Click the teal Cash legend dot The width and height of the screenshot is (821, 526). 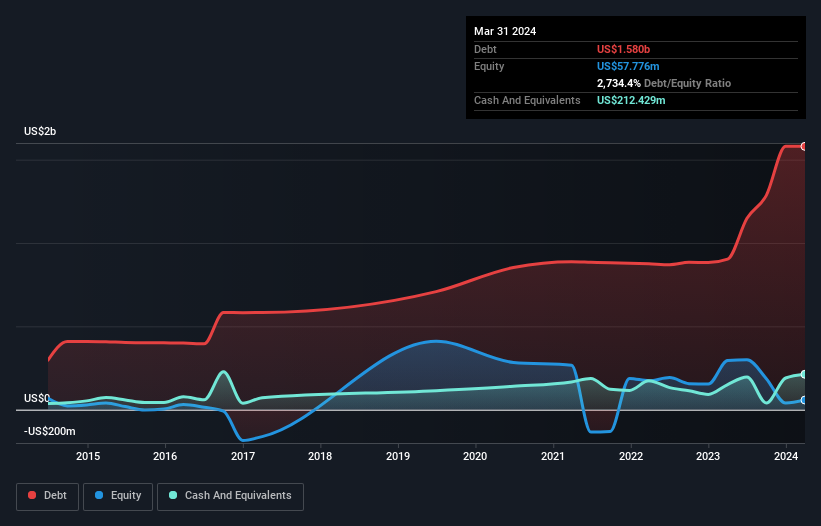173,495
